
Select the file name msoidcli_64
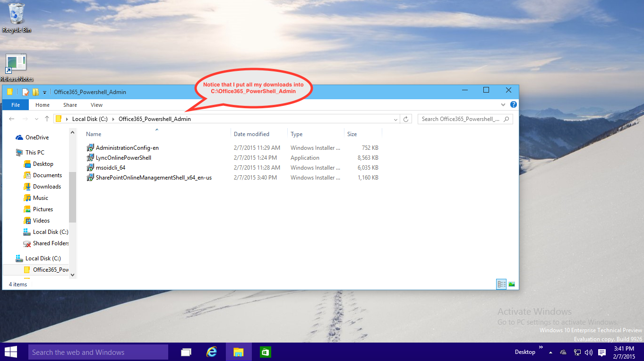pos(111,168)
